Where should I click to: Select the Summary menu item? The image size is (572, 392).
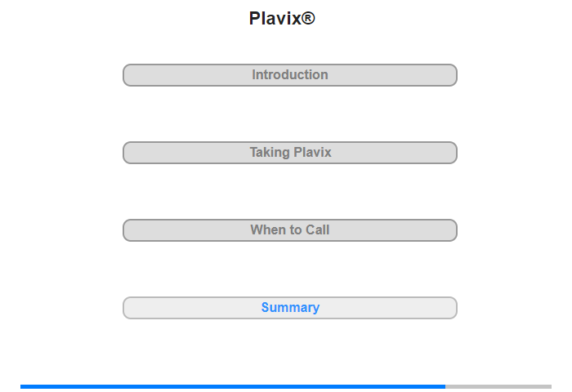(x=290, y=308)
